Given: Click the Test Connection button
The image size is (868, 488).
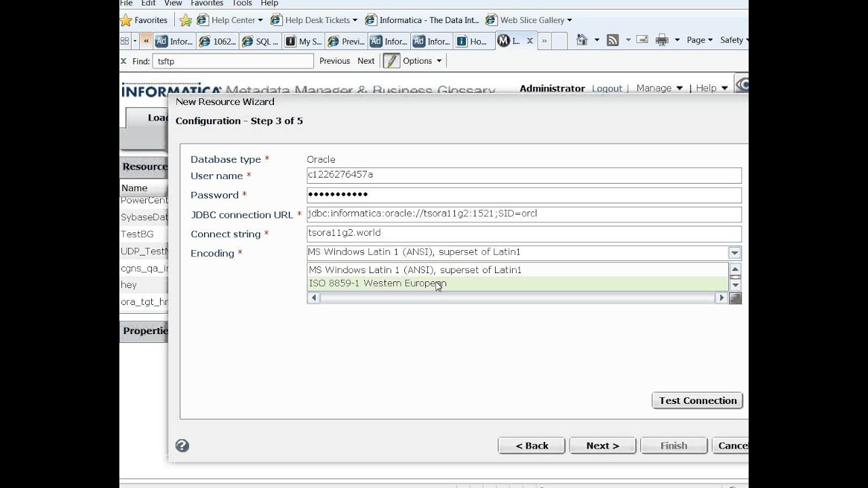Looking at the screenshot, I should [698, 401].
